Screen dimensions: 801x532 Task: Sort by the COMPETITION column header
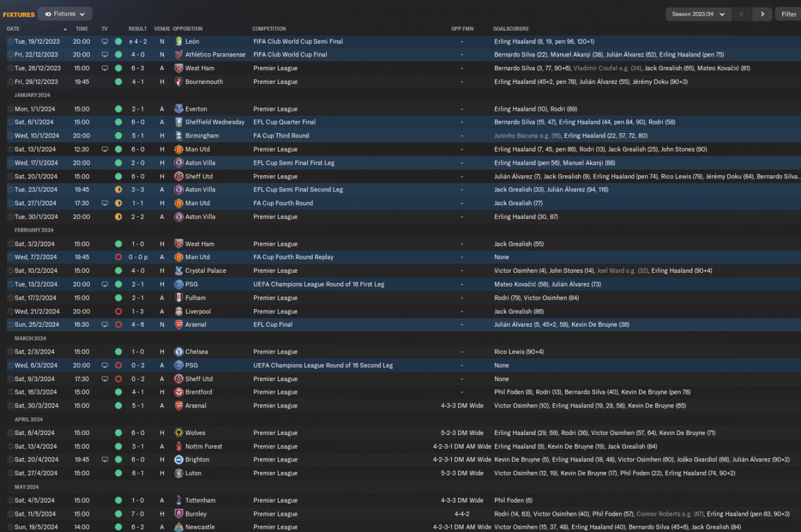269,29
